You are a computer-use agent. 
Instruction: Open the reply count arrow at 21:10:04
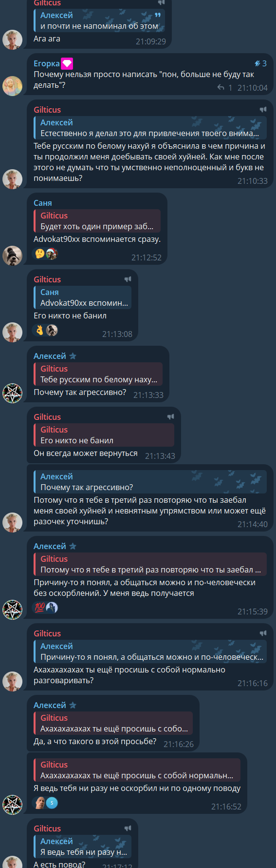221,87
